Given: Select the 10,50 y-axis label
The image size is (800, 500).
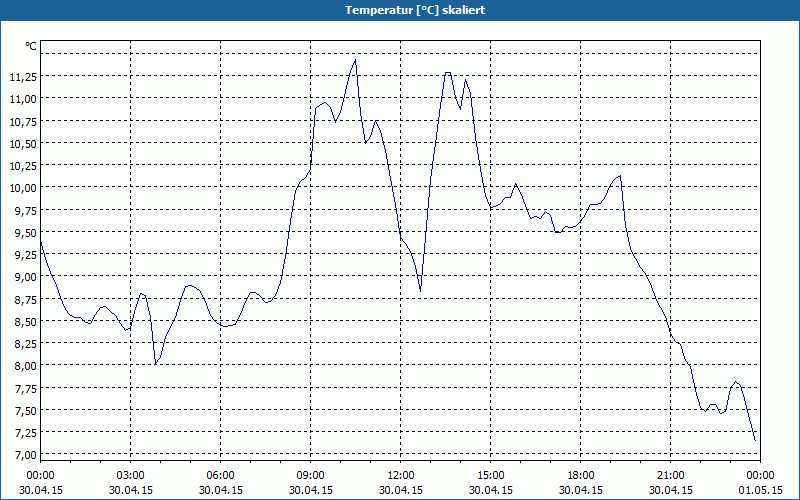Looking at the screenshot, I should [x=23, y=143].
